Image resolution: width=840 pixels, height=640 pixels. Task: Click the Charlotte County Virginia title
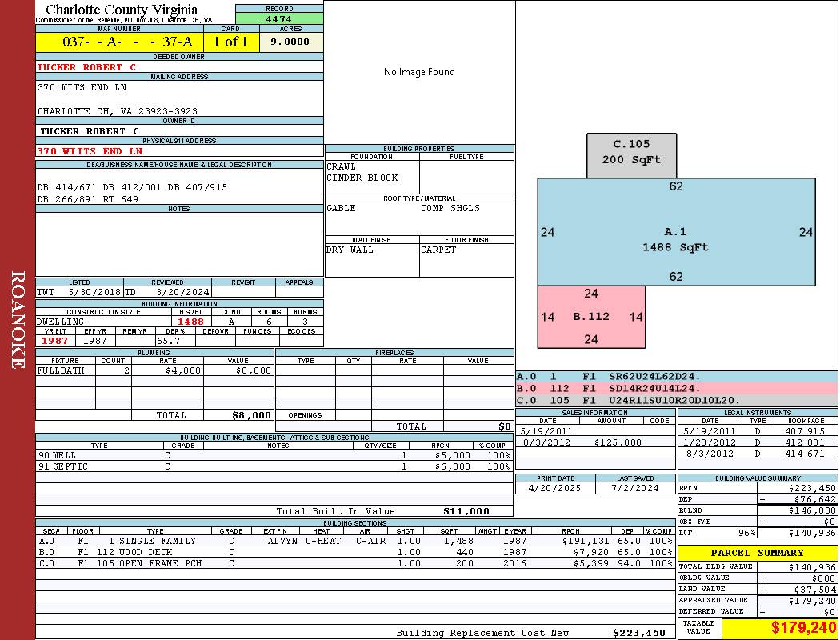point(122,10)
